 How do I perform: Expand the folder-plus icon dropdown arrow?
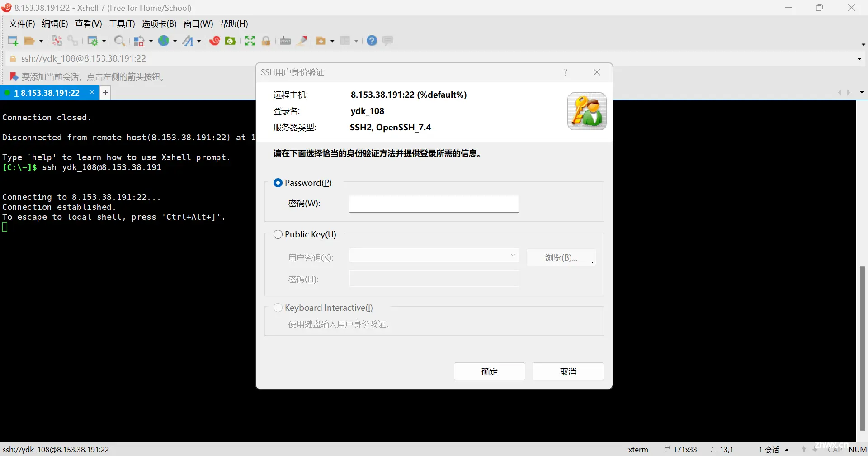332,41
